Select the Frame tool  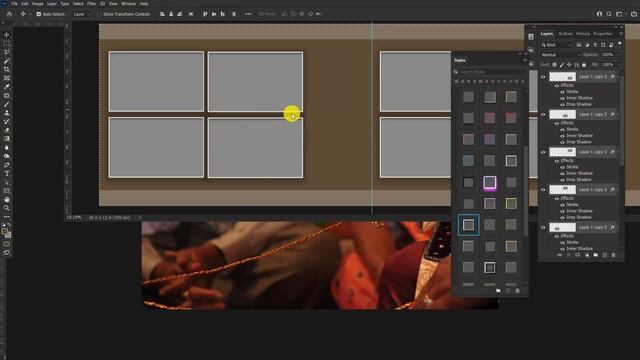point(7,78)
